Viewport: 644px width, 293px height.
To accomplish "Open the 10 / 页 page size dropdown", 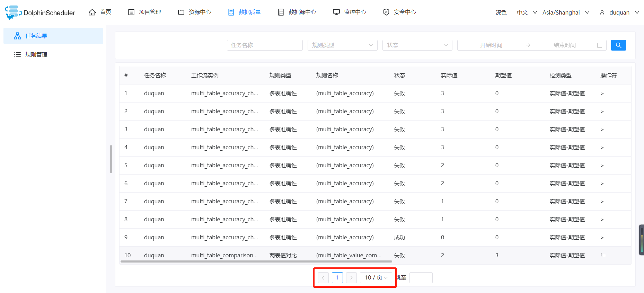I will tap(376, 278).
